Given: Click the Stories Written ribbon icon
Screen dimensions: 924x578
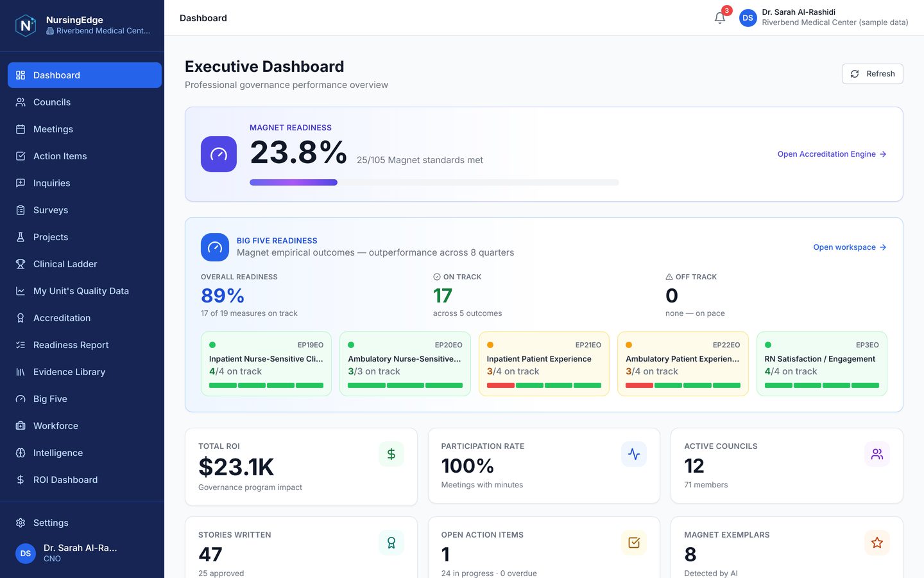Looking at the screenshot, I should point(391,543).
